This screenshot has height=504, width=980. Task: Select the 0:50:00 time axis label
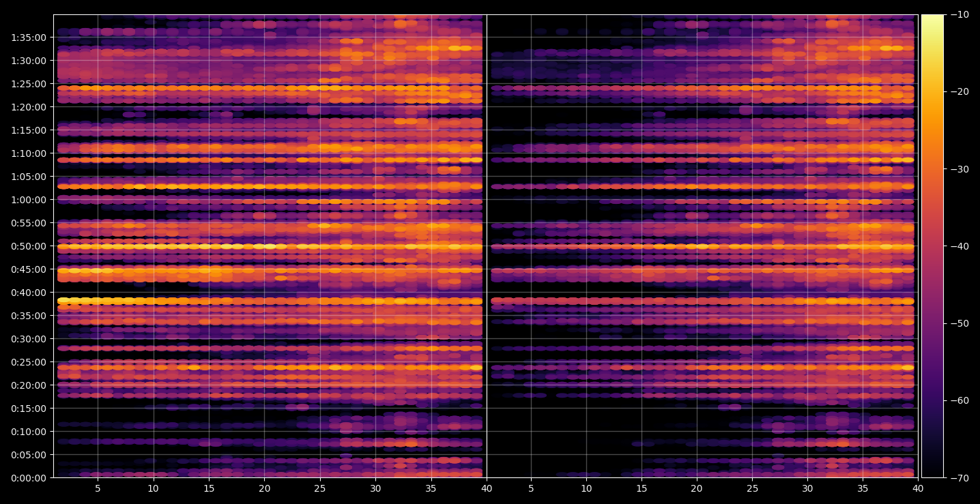point(29,246)
